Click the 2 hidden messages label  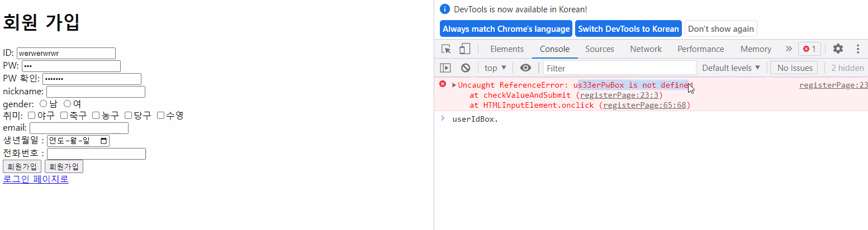(x=847, y=68)
